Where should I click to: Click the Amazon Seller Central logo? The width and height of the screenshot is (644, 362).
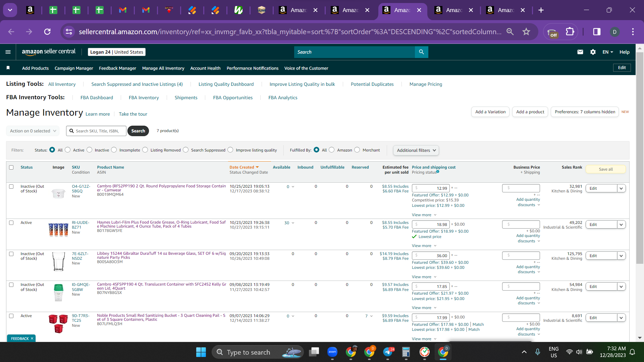click(49, 52)
